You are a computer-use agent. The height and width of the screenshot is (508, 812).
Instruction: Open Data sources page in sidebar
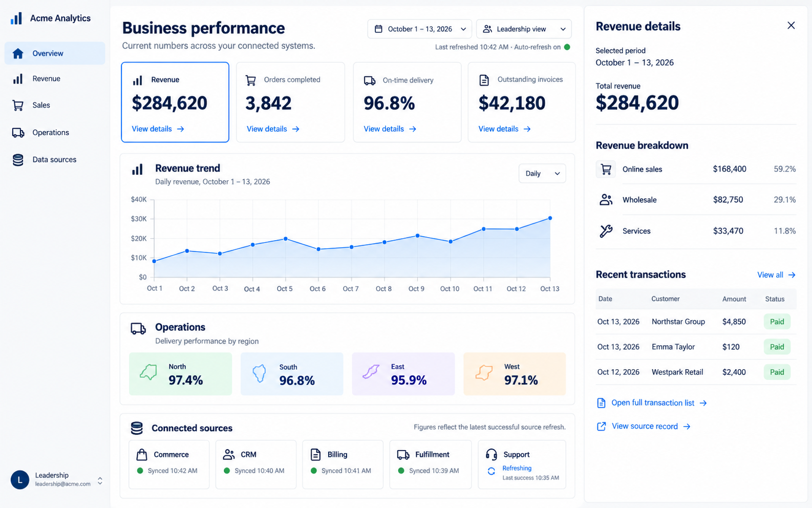(55, 160)
